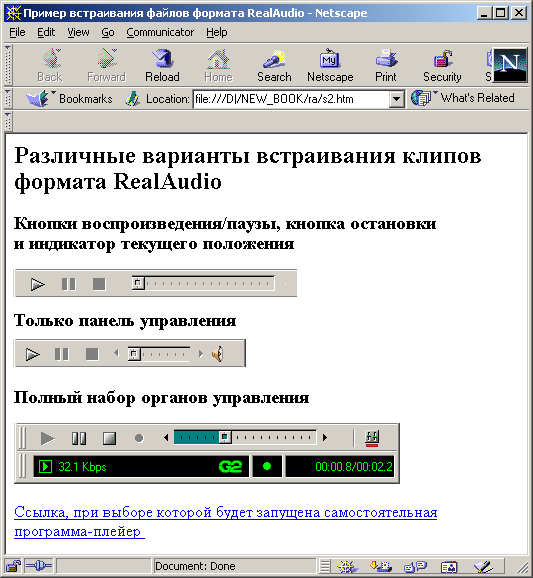533x578 pixels.
Task: Stop the control-panel-only player
Action: [x=92, y=354]
